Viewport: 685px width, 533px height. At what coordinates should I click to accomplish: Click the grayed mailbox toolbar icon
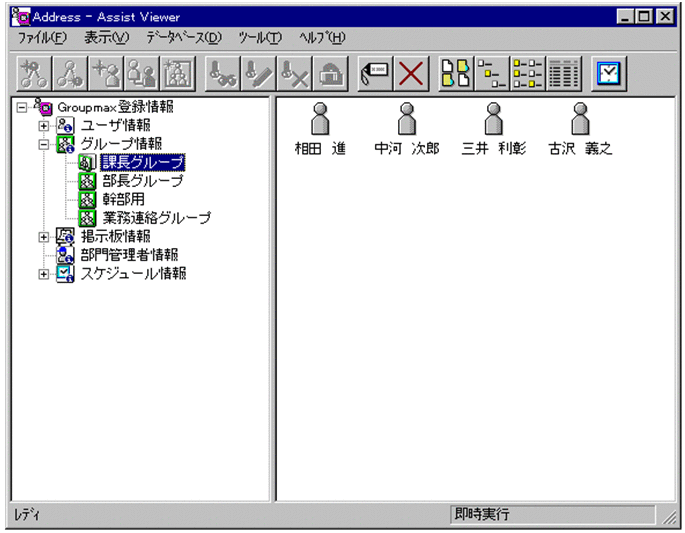click(x=331, y=74)
